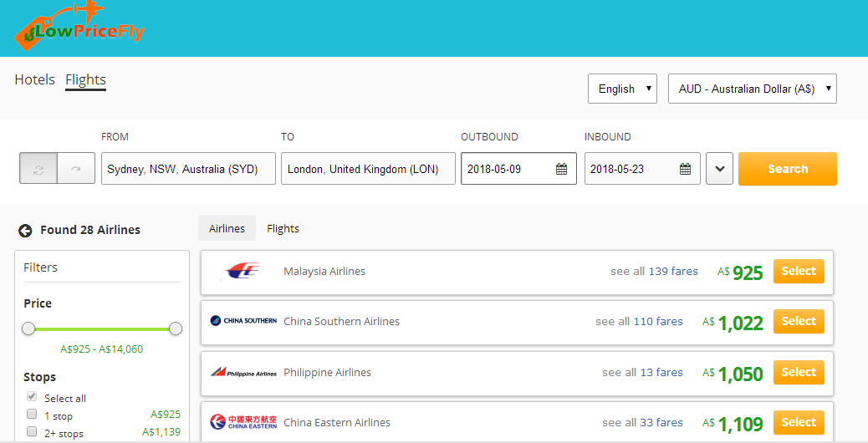Toggle the Select all stops checkbox

click(32, 396)
